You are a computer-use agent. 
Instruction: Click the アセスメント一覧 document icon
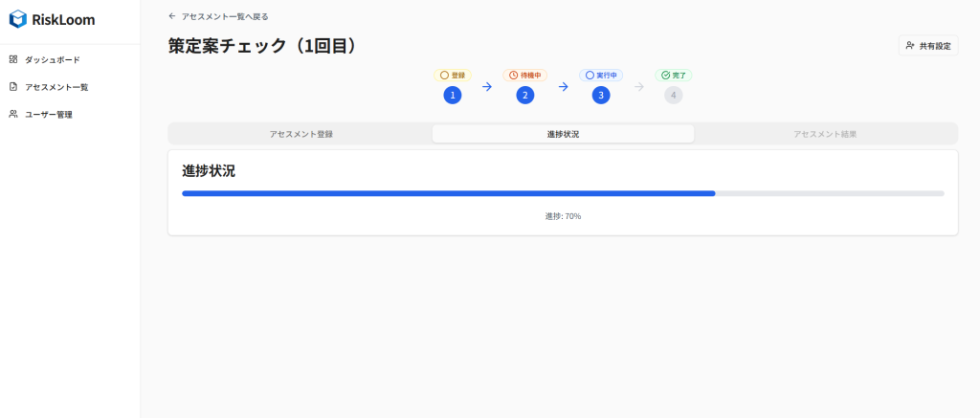pos(13,87)
